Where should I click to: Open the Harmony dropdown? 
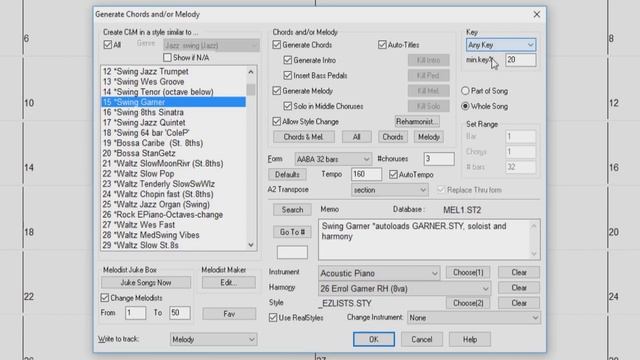(404, 289)
